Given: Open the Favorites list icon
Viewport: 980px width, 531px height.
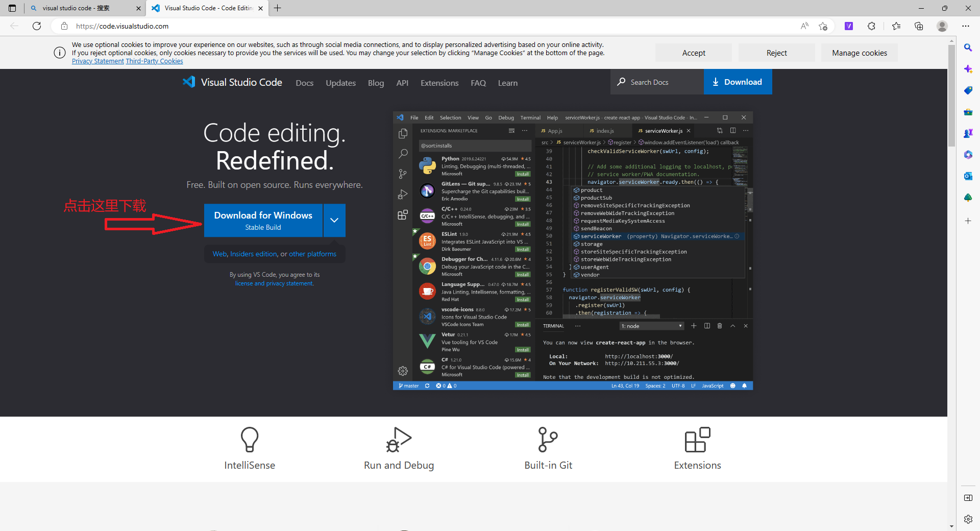Looking at the screenshot, I should [x=896, y=26].
